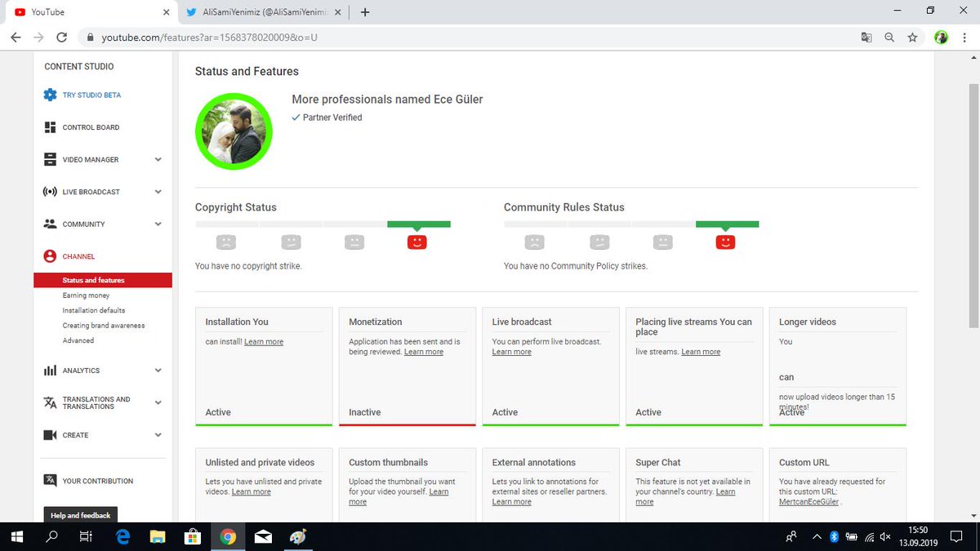Click the saddest gray face under Copyright Status

[226, 242]
